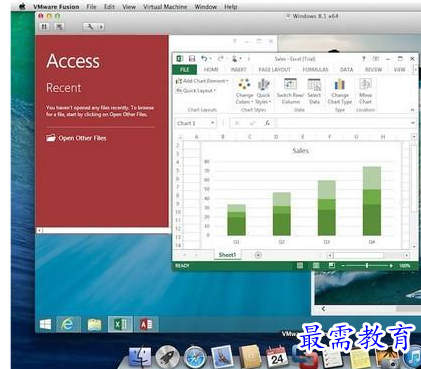Open Calendar icon showing 24 in Dock
This screenshot has width=421, height=369.
pos(277,358)
